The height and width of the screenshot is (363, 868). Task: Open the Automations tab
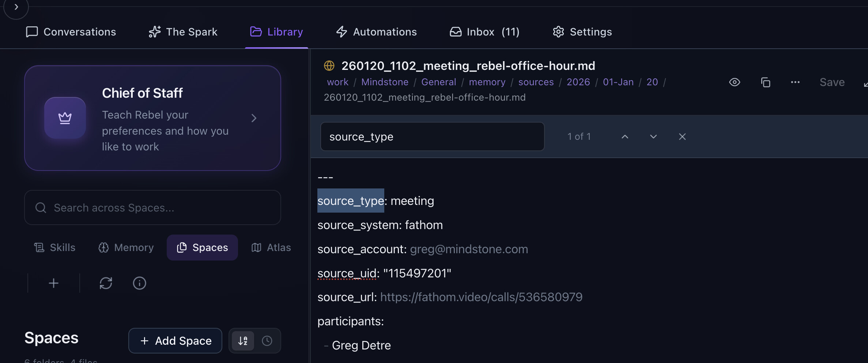point(376,32)
